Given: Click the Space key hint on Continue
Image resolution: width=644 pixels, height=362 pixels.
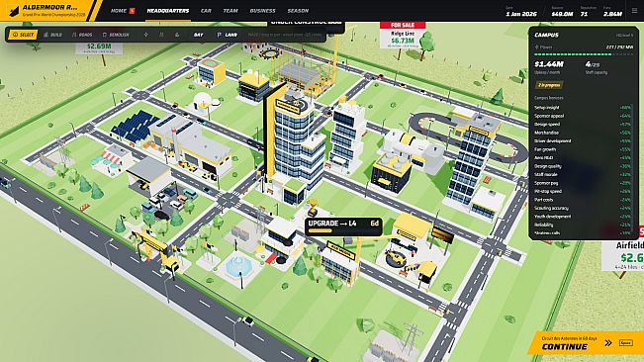Looking at the screenshot, I should 626,342.
